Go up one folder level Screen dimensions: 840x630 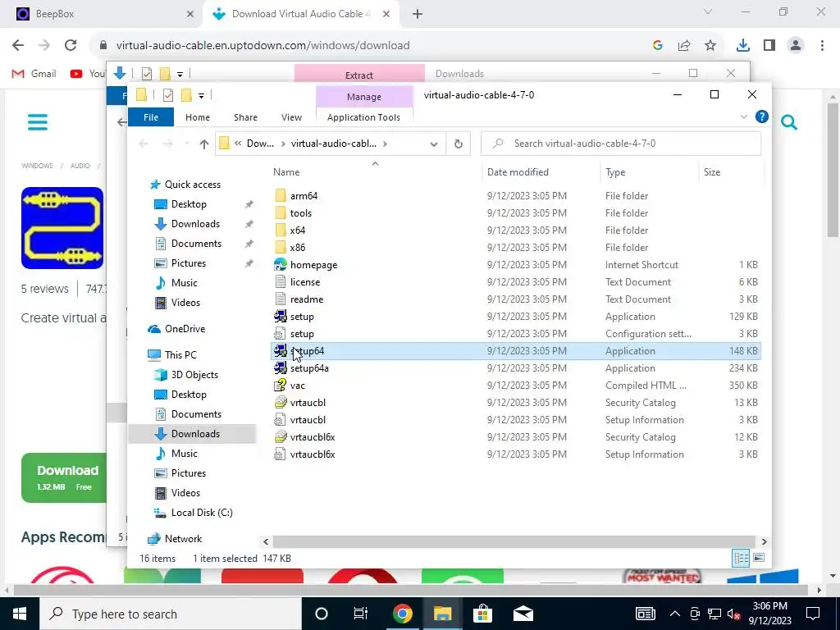click(203, 144)
